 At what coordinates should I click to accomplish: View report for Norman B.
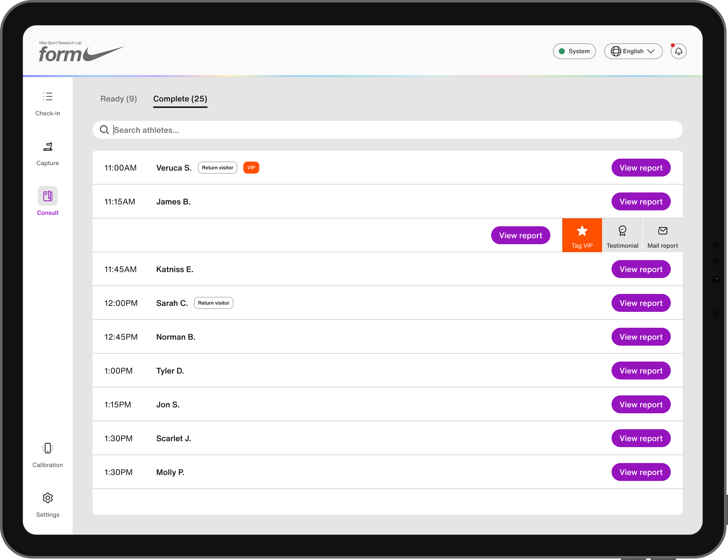[641, 337]
